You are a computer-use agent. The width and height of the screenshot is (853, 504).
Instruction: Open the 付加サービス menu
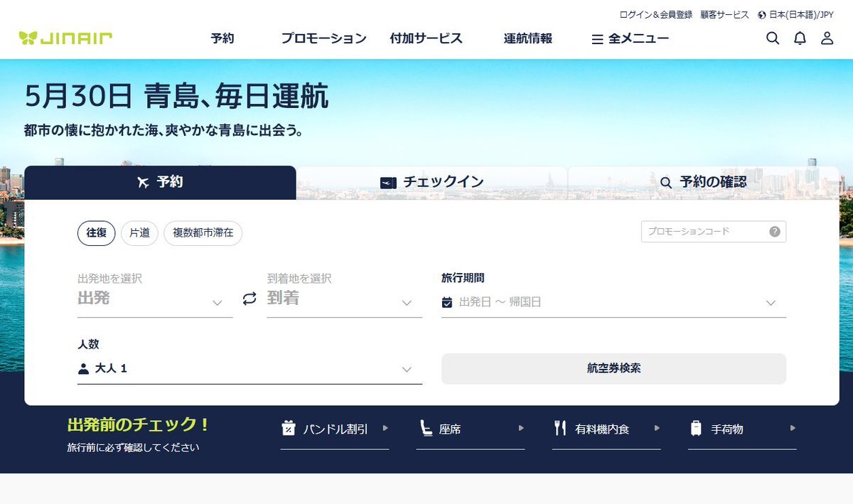[x=426, y=38]
